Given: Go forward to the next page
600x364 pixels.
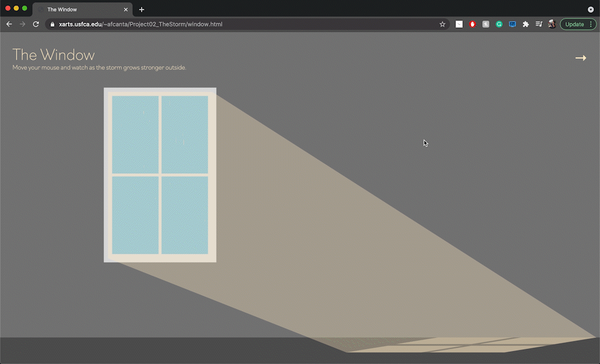Looking at the screenshot, I should click(22, 24).
